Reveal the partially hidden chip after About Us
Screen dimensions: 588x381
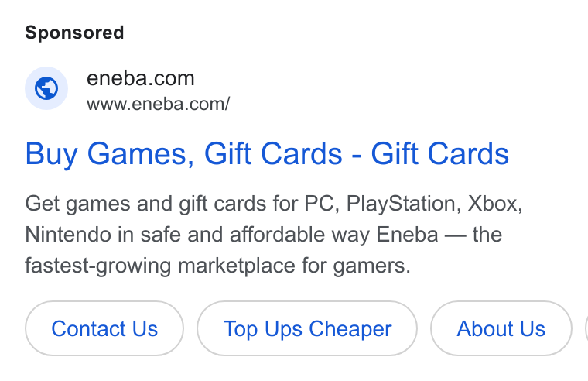[586, 328]
